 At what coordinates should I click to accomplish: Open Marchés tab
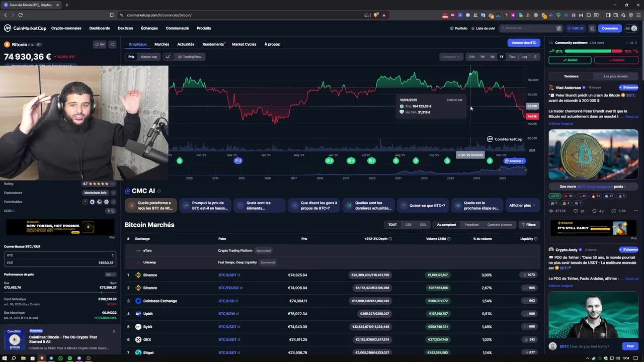[162, 44]
